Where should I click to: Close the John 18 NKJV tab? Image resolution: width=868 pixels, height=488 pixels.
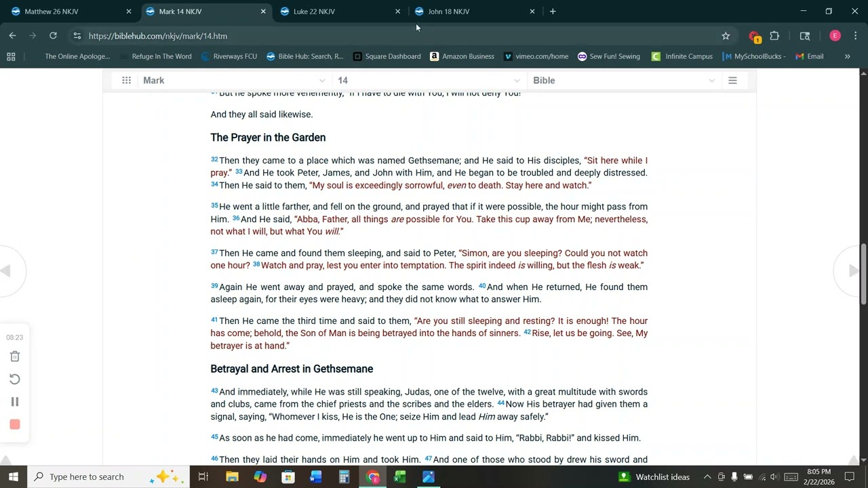point(532,12)
